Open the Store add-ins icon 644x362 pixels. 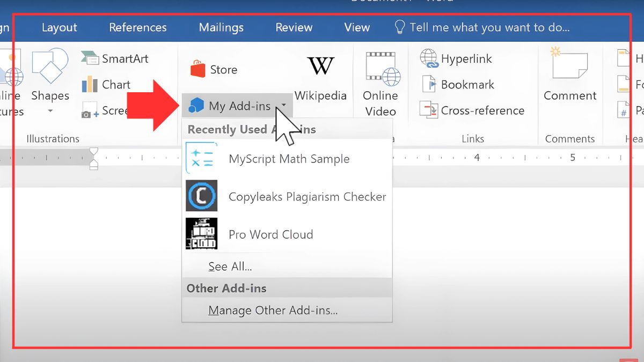point(197,69)
